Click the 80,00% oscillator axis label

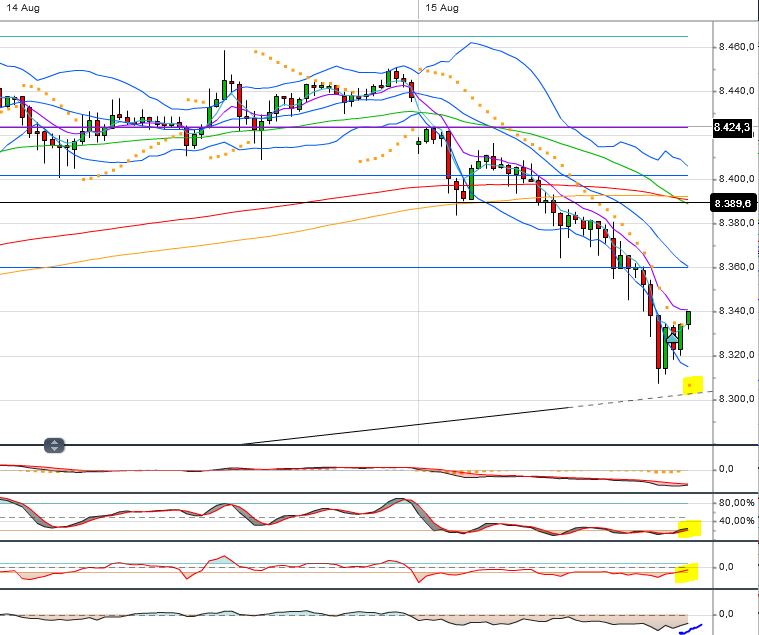pyautogui.click(x=736, y=503)
